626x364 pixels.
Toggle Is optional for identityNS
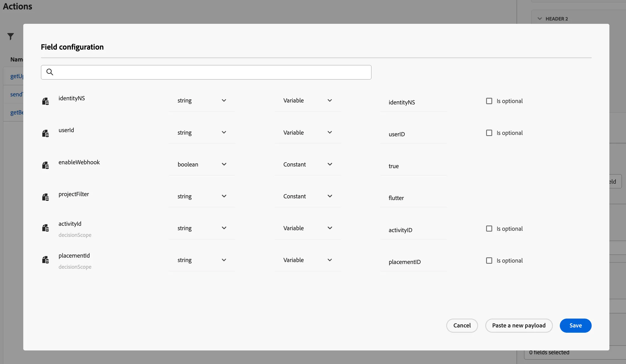click(489, 101)
